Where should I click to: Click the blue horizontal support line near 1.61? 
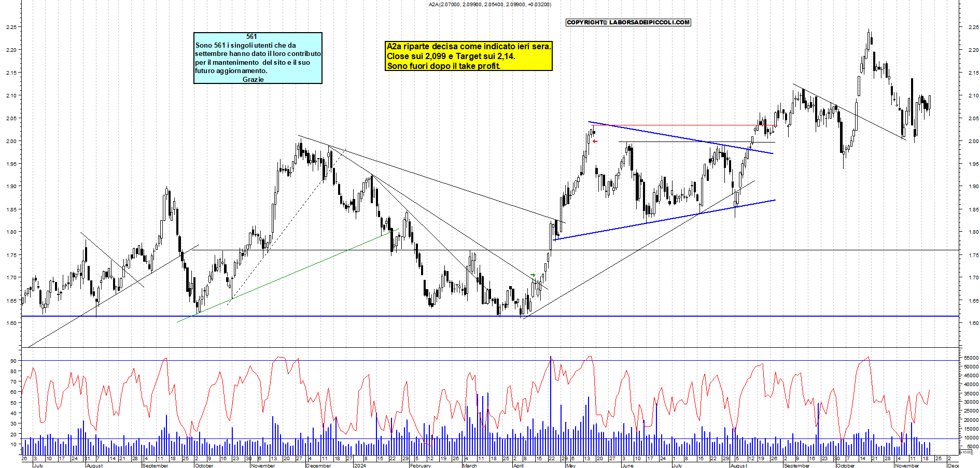click(490, 316)
